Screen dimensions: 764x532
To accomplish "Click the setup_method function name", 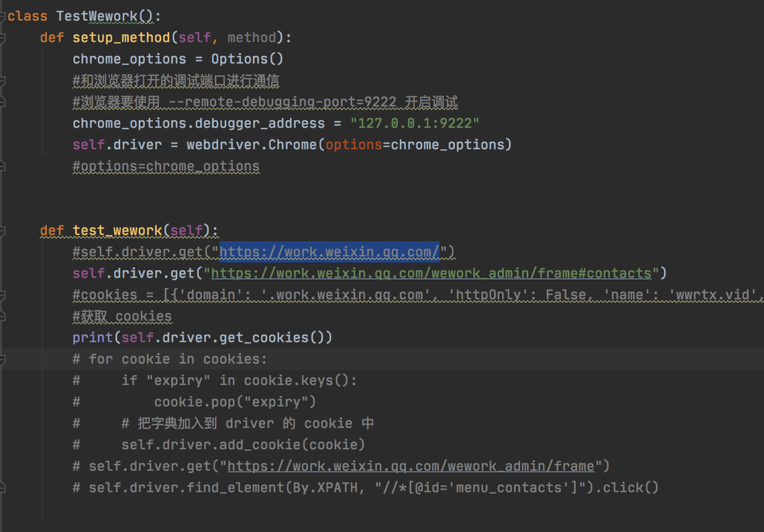I will [x=122, y=37].
